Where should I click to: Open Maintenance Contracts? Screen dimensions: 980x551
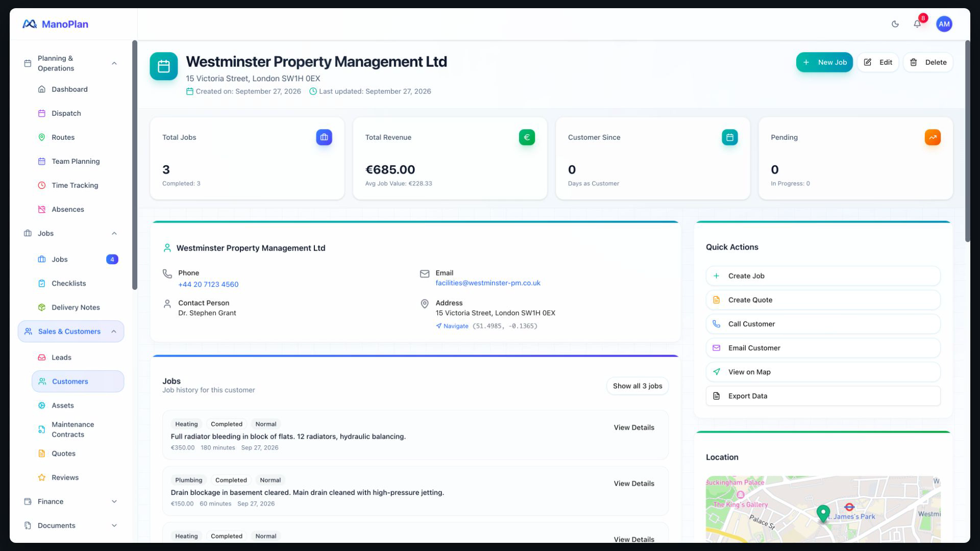pos(78,430)
